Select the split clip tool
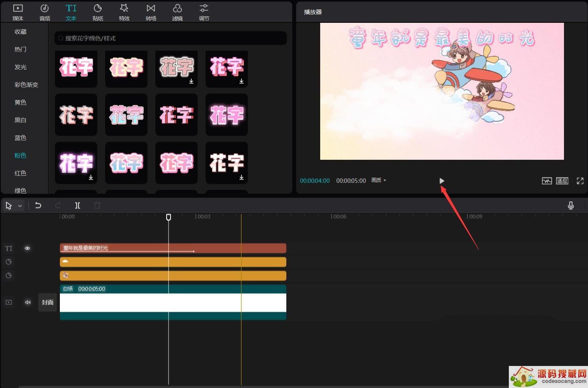588x388 pixels. click(x=78, y=205)
